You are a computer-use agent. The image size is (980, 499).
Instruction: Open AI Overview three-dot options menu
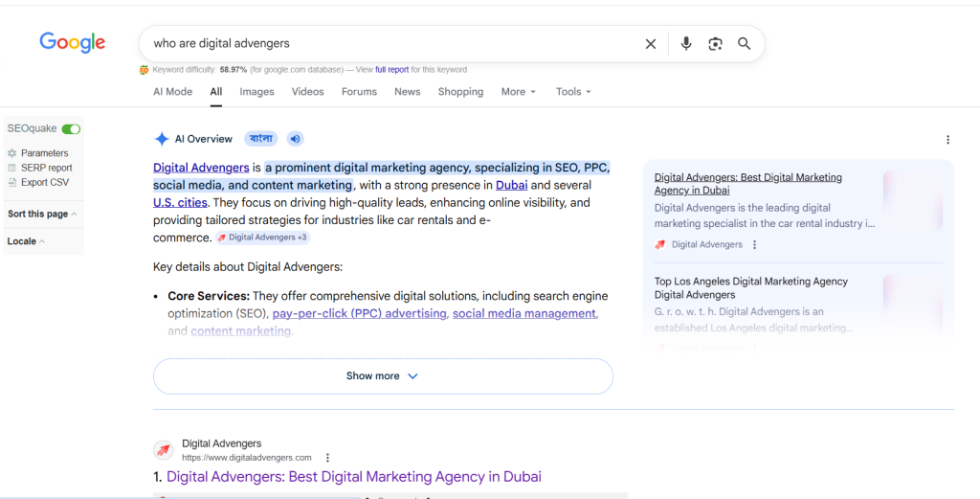click(x=947, y=140)
